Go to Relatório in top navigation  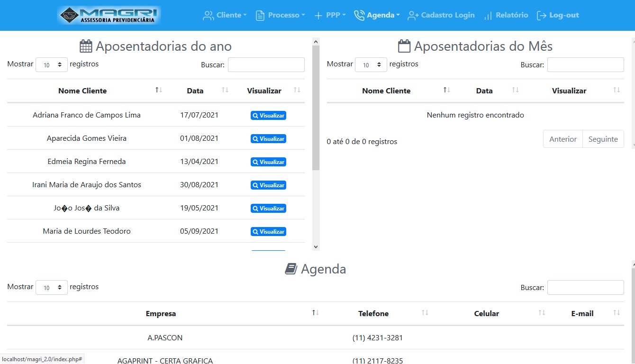tap(506, 15)
